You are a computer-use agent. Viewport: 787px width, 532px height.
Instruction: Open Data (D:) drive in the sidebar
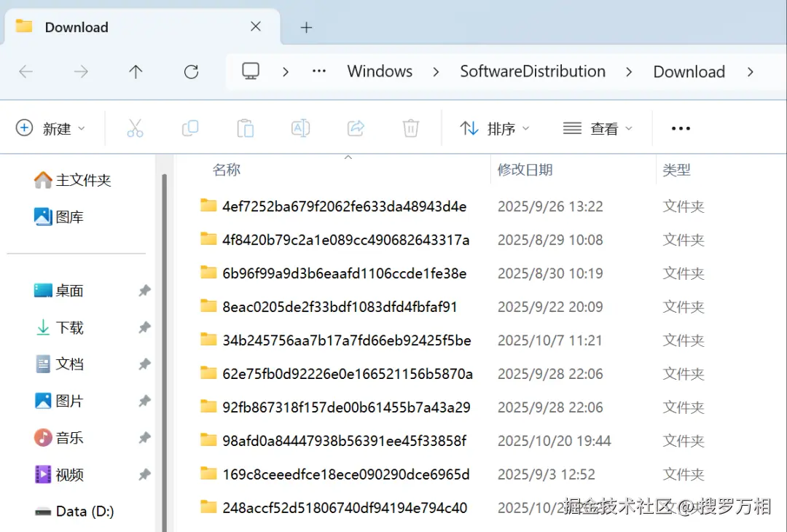coord(74,511)
